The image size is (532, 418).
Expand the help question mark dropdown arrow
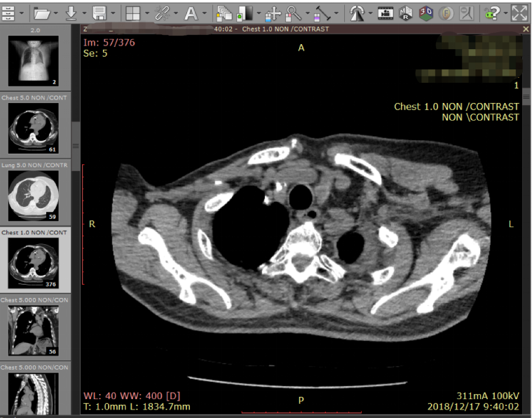505,13
